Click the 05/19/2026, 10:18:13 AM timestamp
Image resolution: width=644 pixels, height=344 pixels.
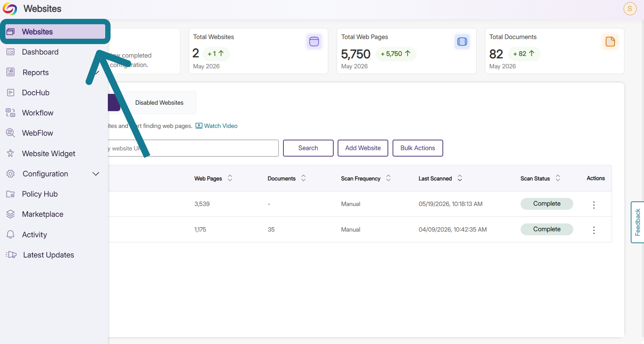(451, 204)
